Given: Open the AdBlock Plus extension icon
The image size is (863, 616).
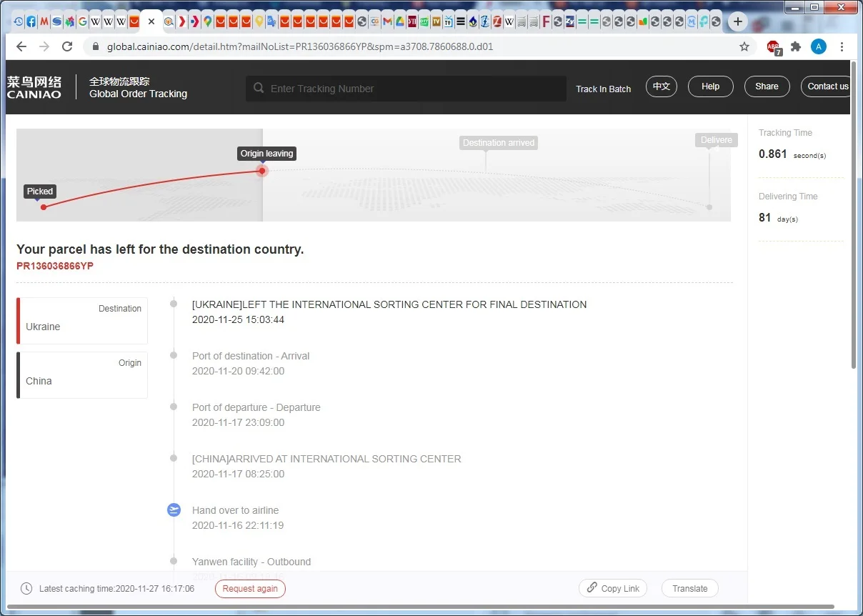Looking at the screenshot, I should [774, 47].
